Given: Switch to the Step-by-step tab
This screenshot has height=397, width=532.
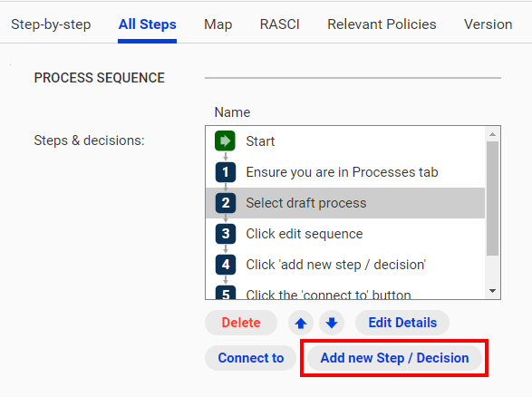Looking at the screenshot, I should point(51,24).
